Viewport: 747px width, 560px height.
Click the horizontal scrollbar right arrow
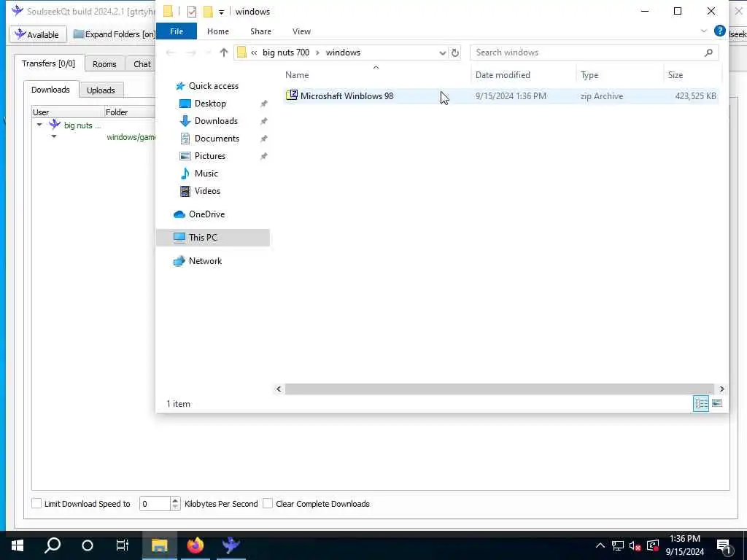pyautogui.click(x=721, y=389)
